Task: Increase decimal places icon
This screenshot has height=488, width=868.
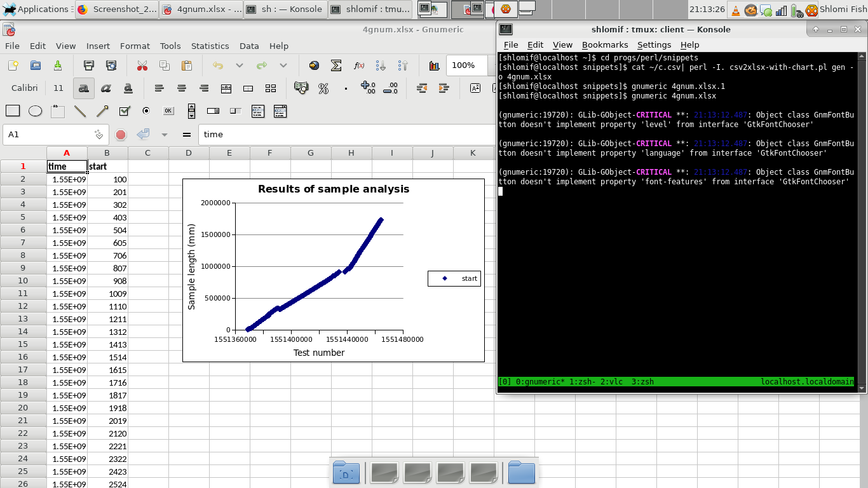Action: (x=368, y=88)
